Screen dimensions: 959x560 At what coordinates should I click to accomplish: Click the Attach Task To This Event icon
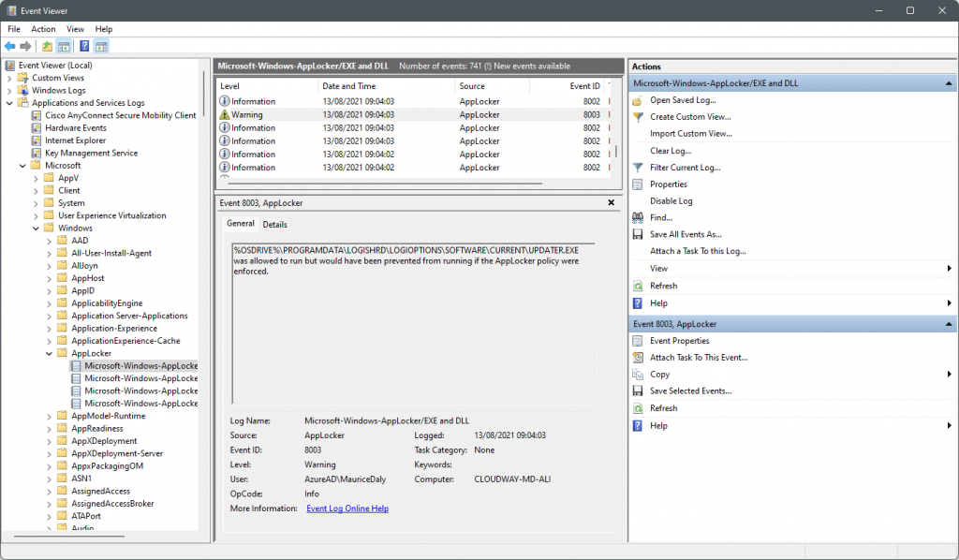point(638,358)
